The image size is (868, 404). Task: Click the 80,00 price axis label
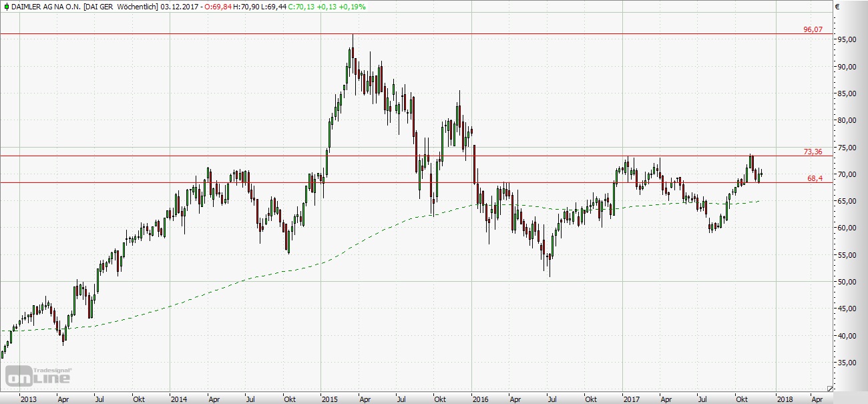[846, 120]
